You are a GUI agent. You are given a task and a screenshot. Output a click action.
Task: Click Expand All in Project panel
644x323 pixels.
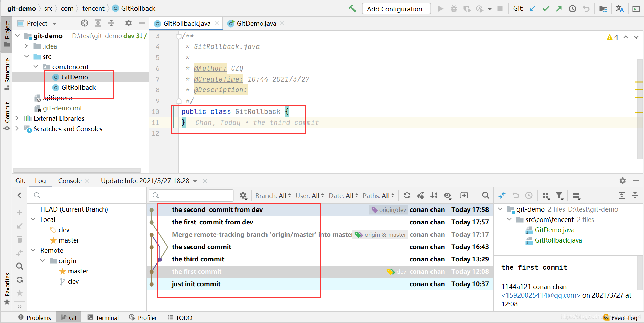pyautogui.click(x=98, y=23)
